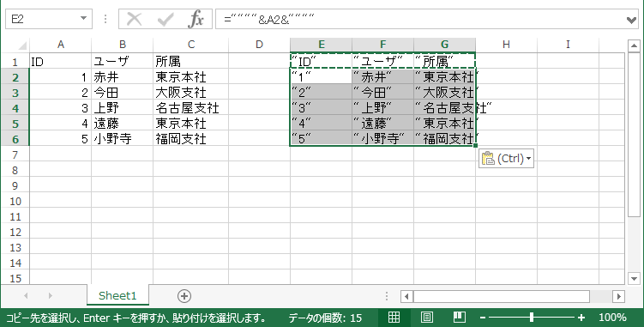
Task: Select column I header
Action: (x=568, y=45)
